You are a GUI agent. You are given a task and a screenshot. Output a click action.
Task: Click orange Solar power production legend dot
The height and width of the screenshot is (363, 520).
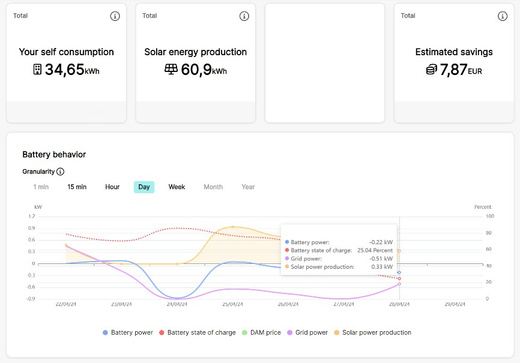[337, 333]
